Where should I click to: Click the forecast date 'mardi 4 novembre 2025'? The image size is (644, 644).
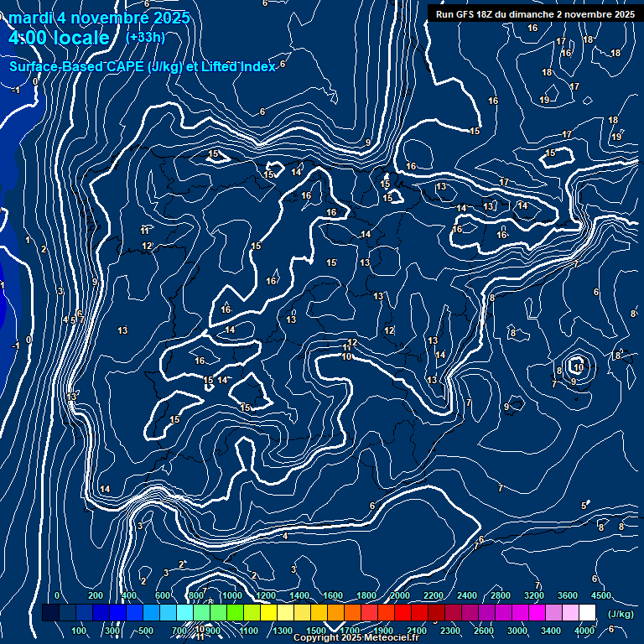(x=99, y=18)
